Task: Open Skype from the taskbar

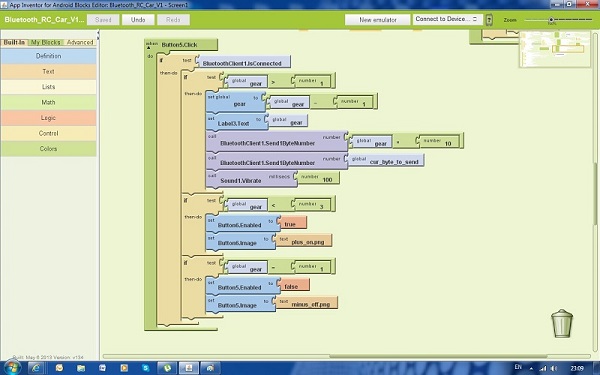Action: point(145,368)
